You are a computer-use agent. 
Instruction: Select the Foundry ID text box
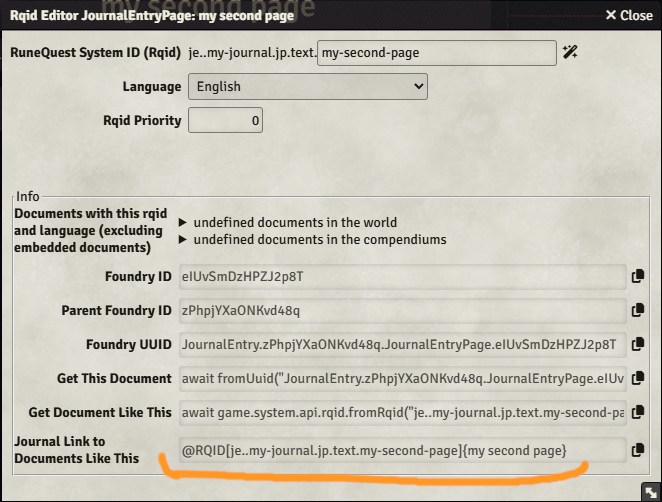click(401, 277)
